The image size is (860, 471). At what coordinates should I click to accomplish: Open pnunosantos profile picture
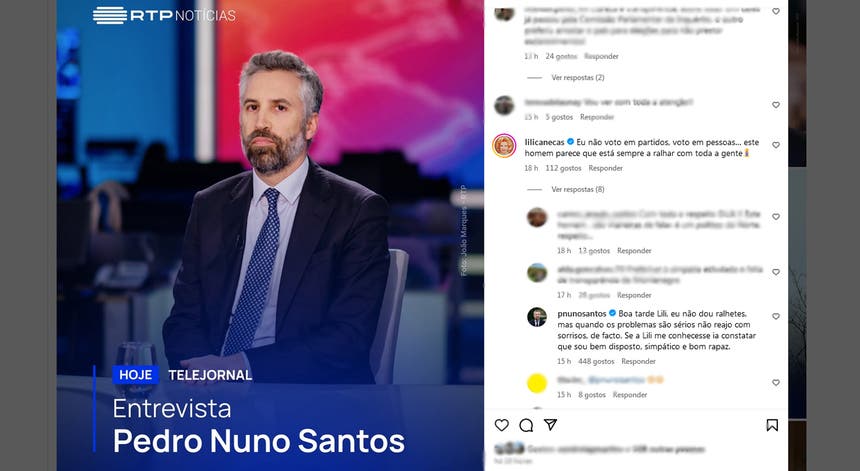point(537,317)
